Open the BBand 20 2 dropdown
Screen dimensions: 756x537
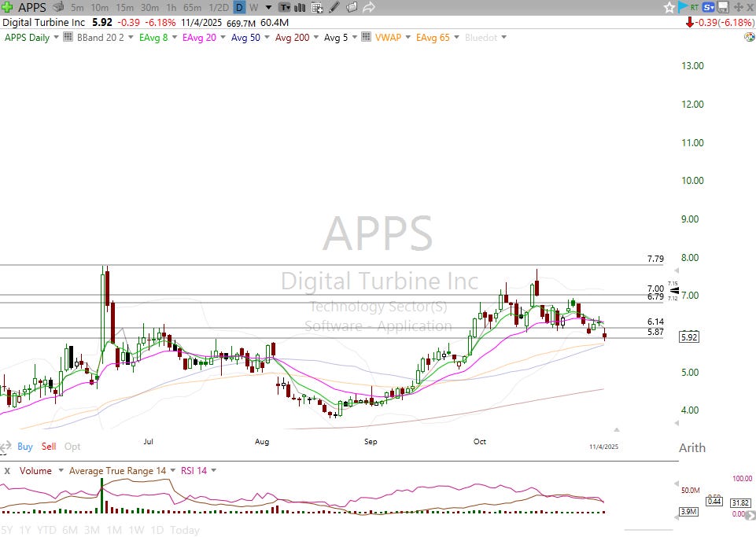point(130,37)
